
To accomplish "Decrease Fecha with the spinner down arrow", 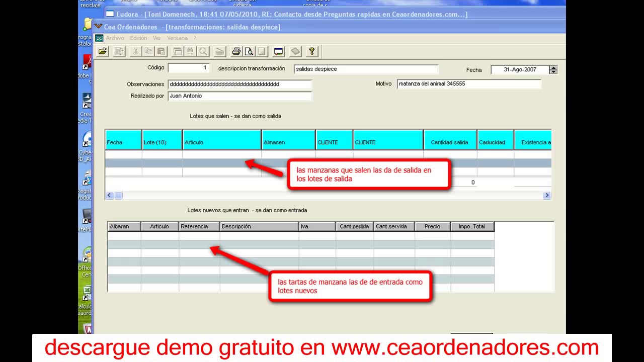I will click(x=553, y=72).
